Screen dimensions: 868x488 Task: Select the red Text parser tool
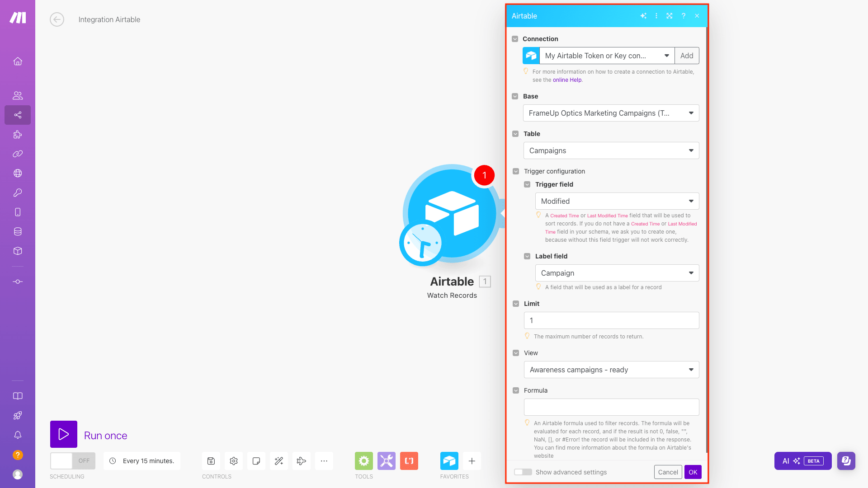409,460
